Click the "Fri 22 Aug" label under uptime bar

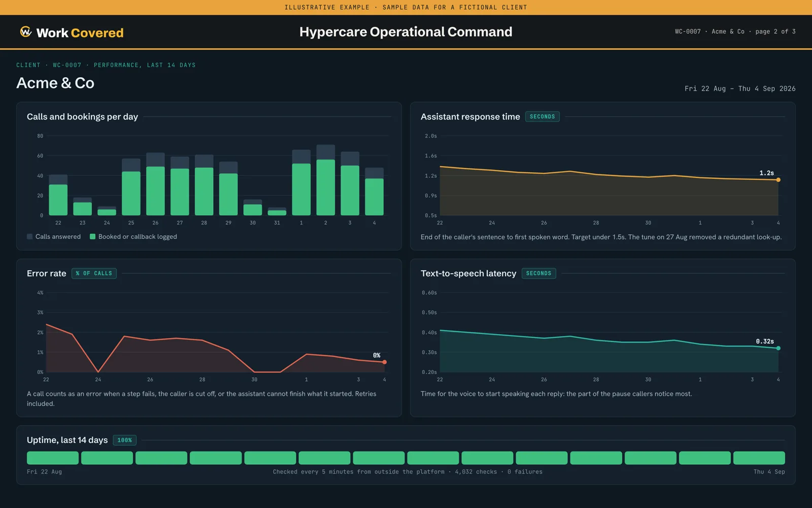44,472
